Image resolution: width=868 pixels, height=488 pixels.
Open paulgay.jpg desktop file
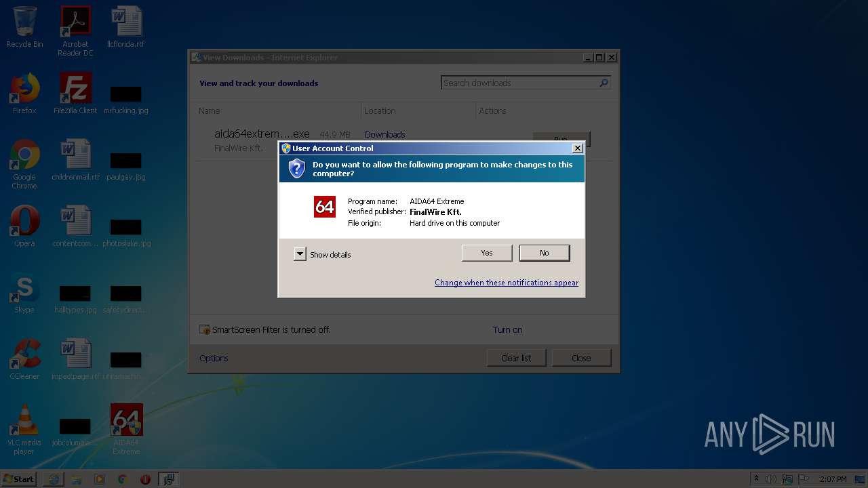[x=126, y=167]
